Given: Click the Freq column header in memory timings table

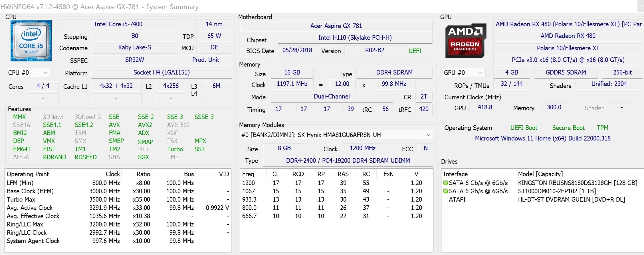Looking at the screenshot, I should click(x=253, y=174).
